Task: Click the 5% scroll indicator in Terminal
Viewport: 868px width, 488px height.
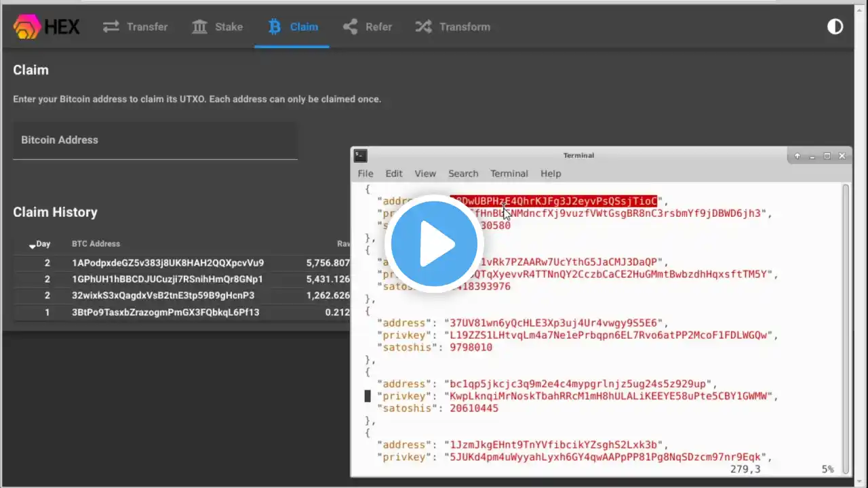Action: [827, 469]
